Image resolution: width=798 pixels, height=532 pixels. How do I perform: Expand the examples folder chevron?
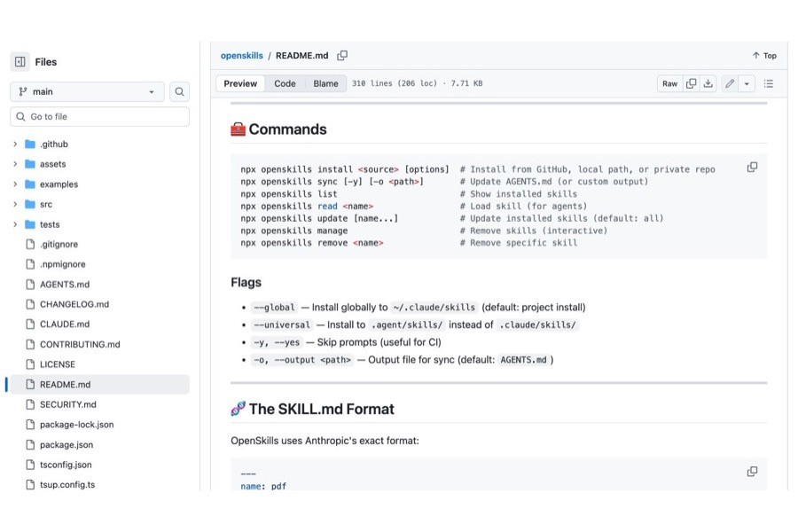pyautogui.click(x=15, y=184)
